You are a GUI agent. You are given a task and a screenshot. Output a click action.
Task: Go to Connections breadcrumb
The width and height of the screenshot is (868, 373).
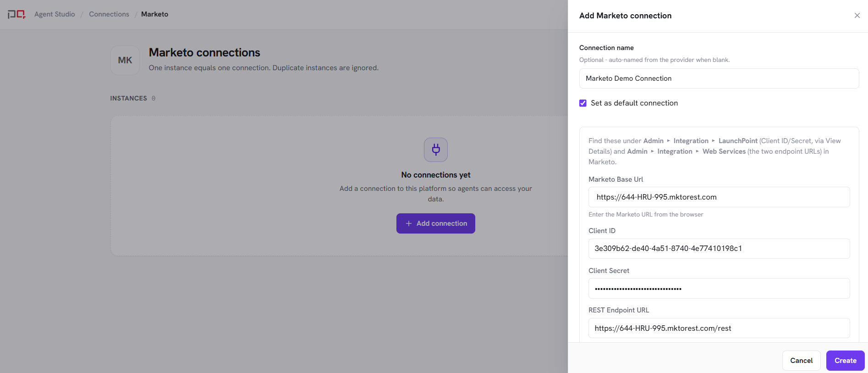pyautogui.click(x=109, y=14)
